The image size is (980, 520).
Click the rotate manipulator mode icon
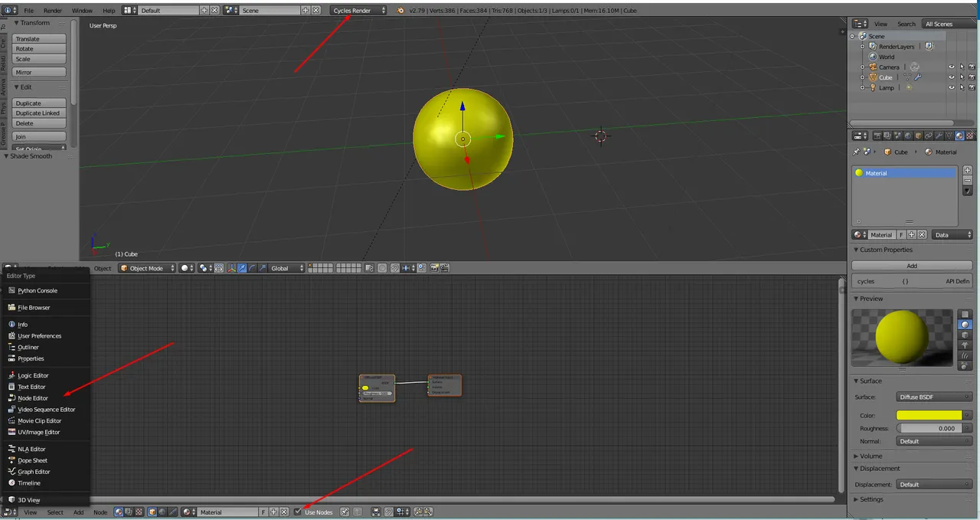click(x=252, y=268)
